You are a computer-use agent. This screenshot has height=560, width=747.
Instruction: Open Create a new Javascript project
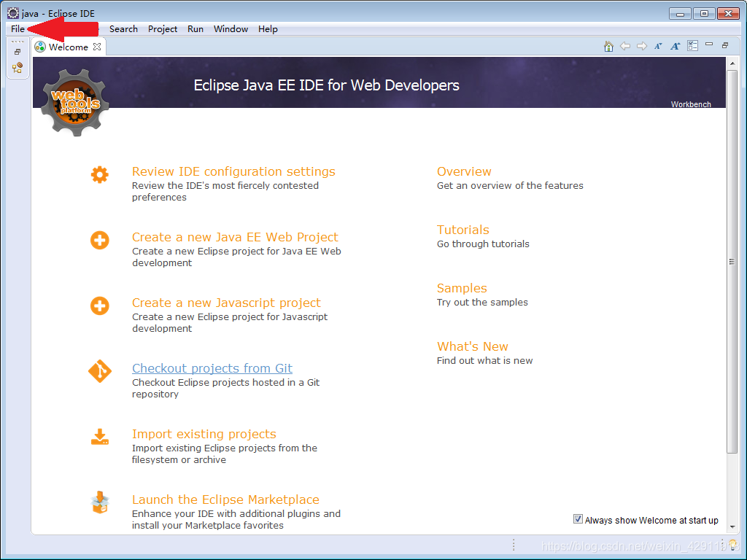click(x=226, y=303)
